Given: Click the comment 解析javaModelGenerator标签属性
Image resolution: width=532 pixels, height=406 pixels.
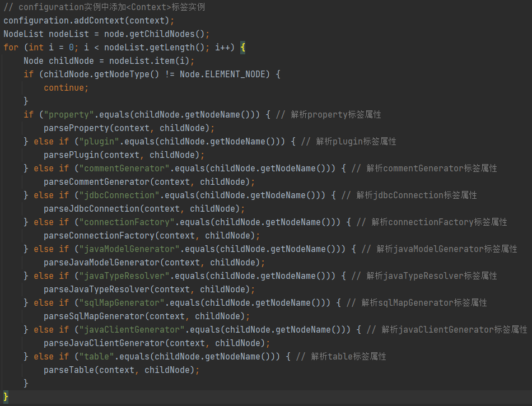Looking at the screenshot, I should tap(440, 249).
